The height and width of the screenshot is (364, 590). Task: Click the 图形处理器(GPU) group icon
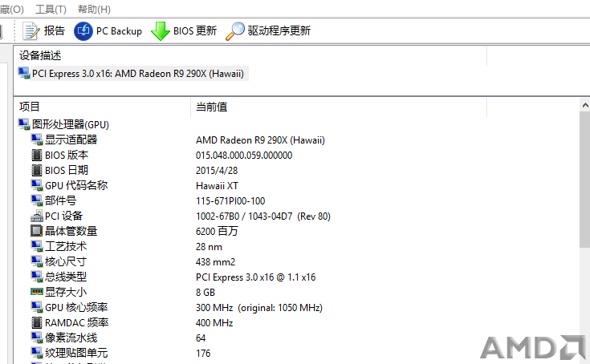click(24, 124)
